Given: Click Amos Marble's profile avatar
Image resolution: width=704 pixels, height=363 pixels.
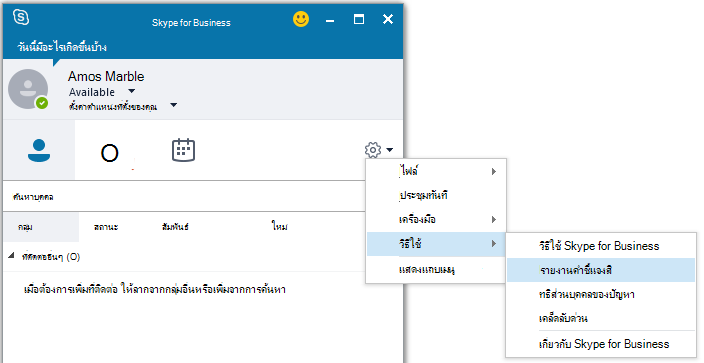Looking at the screenshot, I should click(28, 89).
